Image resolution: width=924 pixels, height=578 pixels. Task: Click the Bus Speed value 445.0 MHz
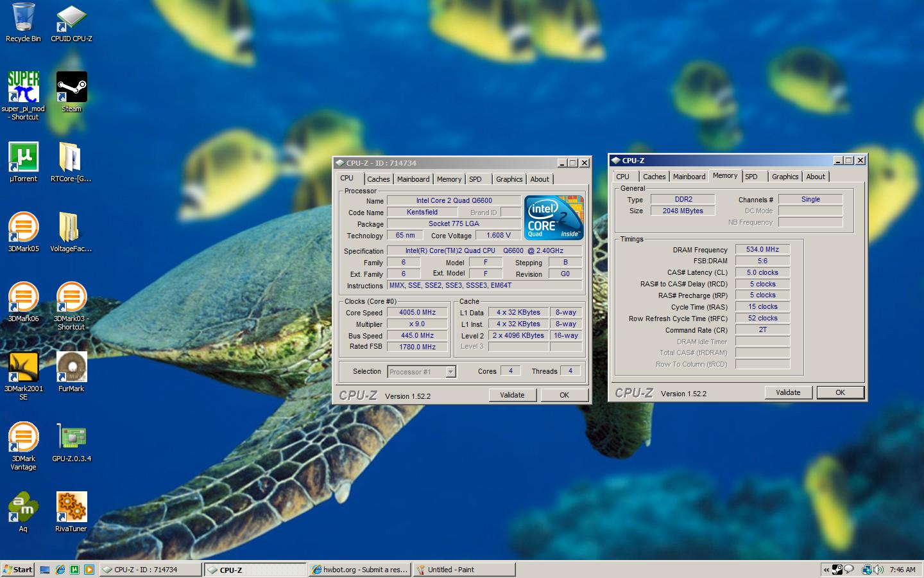[417, 335]
